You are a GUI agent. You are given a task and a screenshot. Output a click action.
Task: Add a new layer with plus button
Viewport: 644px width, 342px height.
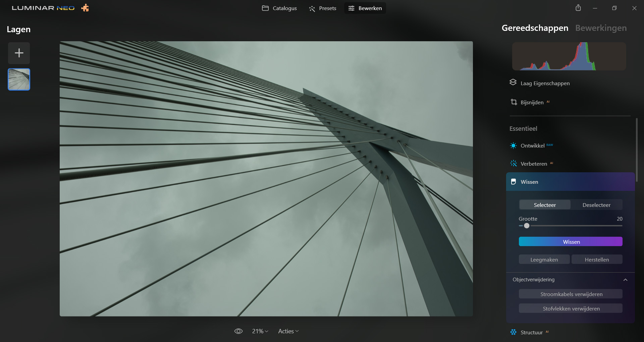point(19,53)
